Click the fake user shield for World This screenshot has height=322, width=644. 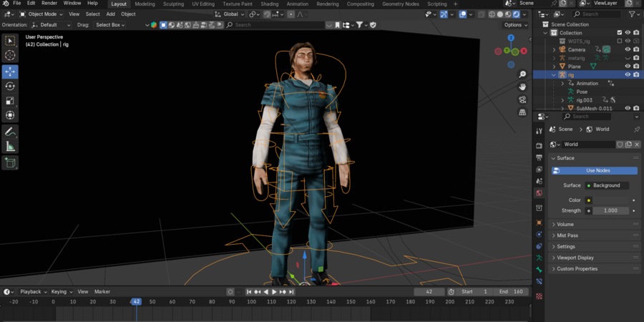coord(620,144)
